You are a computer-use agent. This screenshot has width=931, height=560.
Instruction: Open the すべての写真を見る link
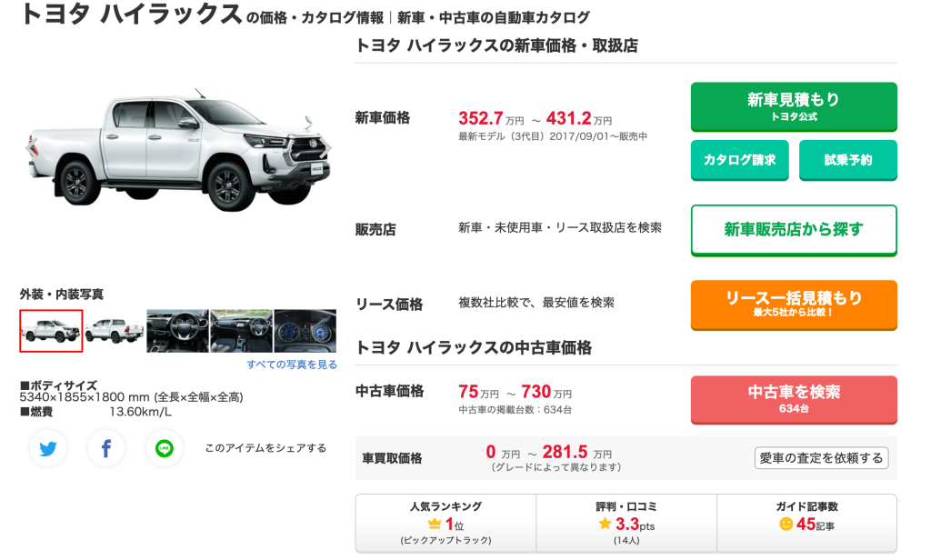(x=291, y=365)
